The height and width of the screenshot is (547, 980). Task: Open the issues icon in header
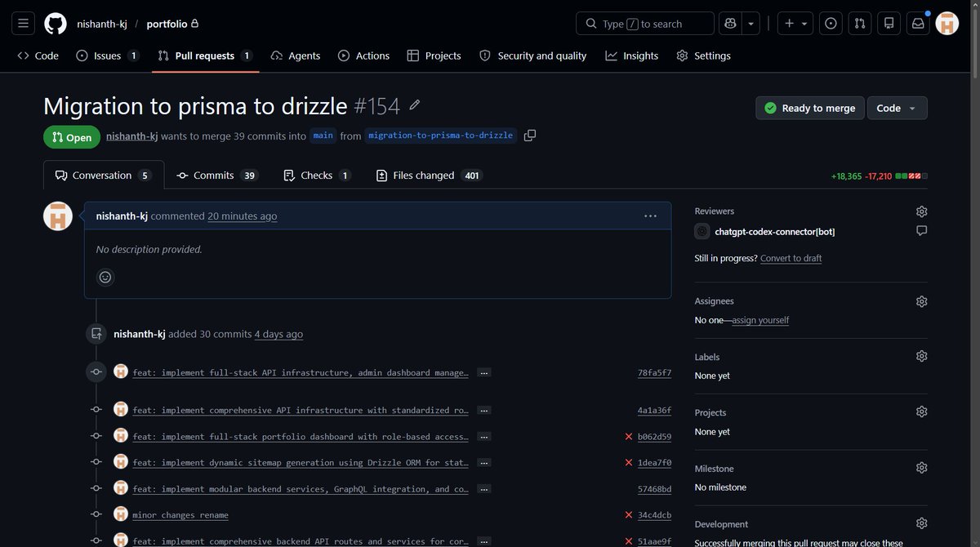[x=831, y=24]
